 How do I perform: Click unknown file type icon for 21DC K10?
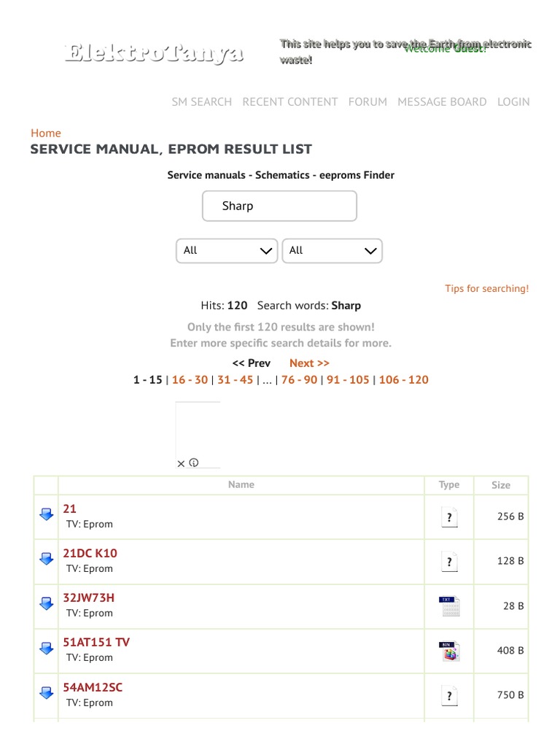[449, 562]
